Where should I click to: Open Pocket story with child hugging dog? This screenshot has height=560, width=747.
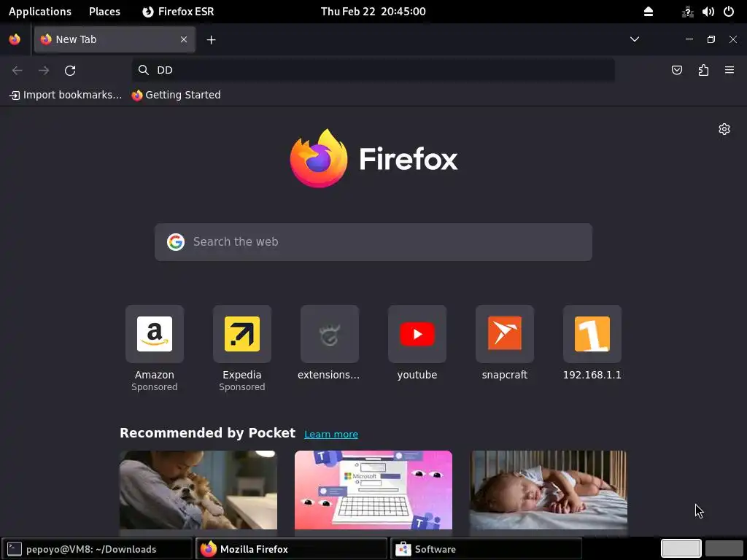click(x=198, y=490)
